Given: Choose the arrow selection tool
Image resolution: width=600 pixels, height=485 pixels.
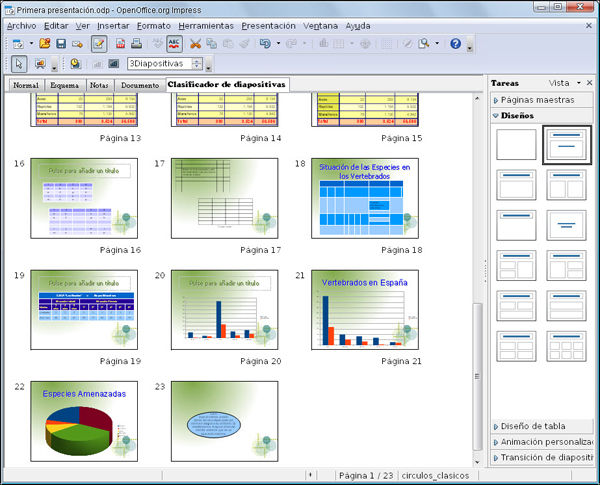Looking at the screenshot, I should [17, 64].
